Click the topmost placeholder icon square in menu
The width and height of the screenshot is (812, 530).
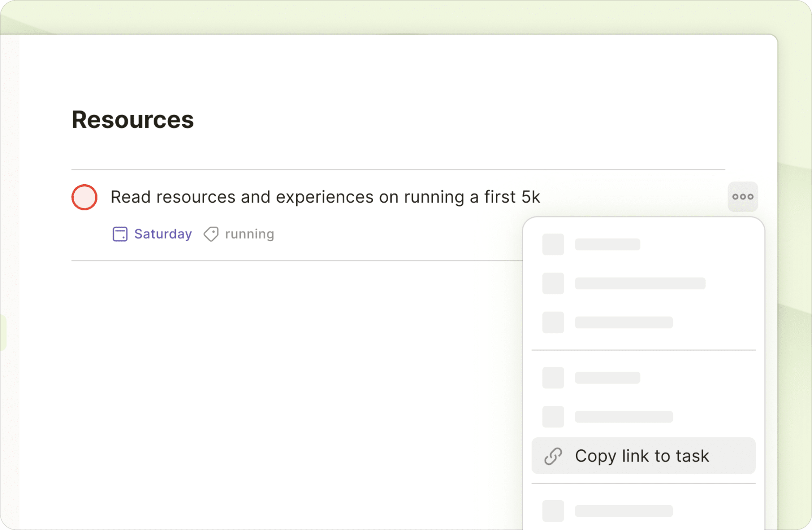coord(553,244)
